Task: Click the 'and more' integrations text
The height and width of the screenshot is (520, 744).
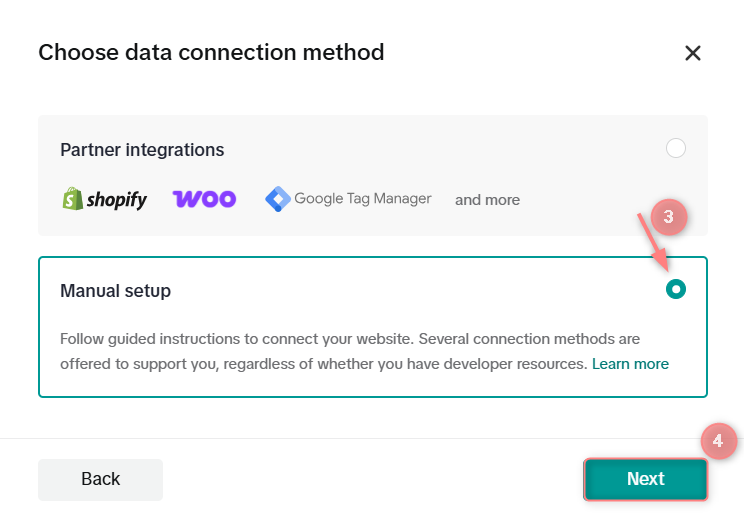Action: pos(487,200)
